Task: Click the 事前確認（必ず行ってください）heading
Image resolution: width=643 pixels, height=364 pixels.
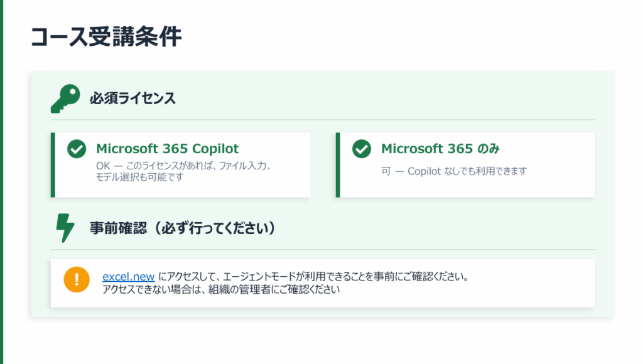Action: tap(183, 228)
